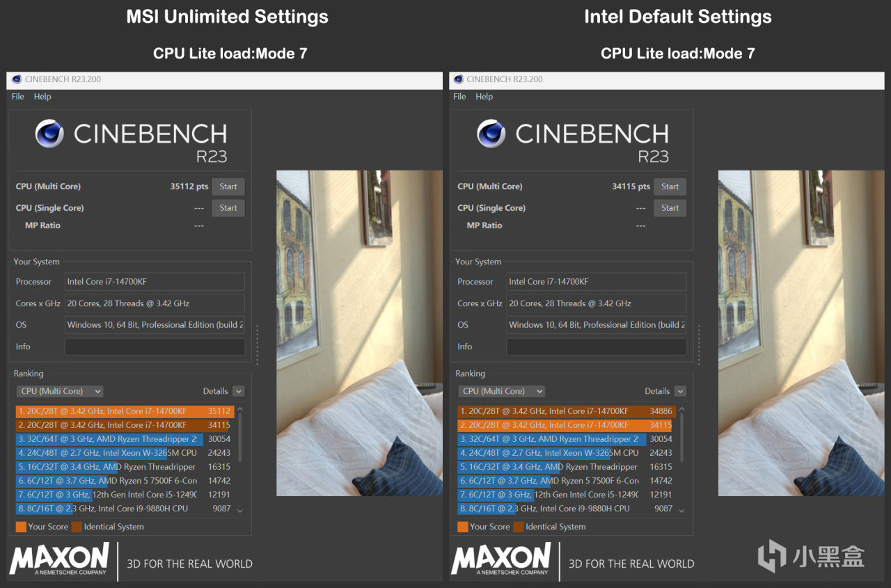Click the Cinebench title-bar icon in MSI Unlimited window
Viewport: 891px width, 588px height.
[x=17, y=79]
